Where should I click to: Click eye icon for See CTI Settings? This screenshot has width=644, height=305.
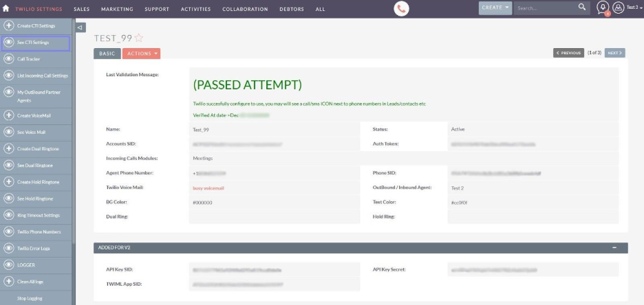point(9,42)
